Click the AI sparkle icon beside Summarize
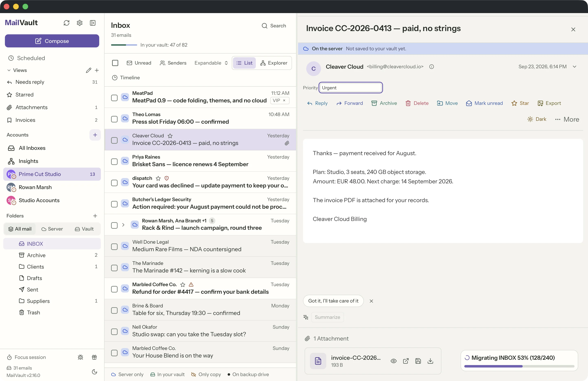Viewport: 588px width, 381px height. 306,317
